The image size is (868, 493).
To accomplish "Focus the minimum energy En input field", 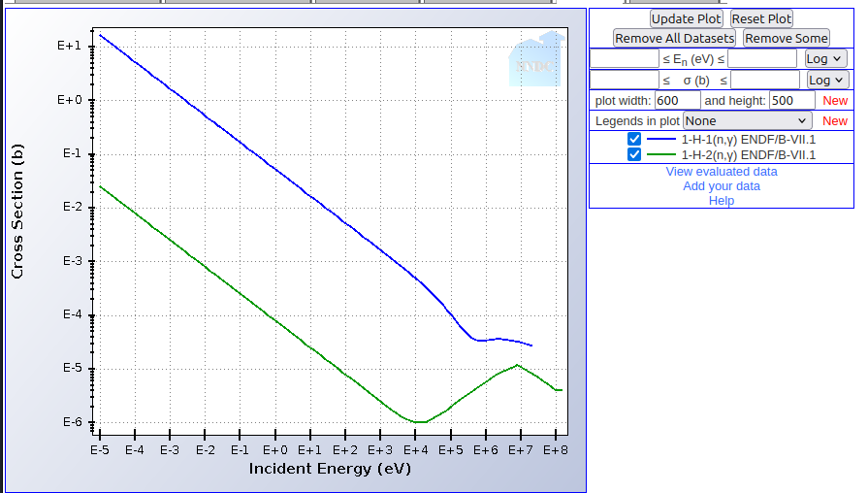I will click(624, 58).
